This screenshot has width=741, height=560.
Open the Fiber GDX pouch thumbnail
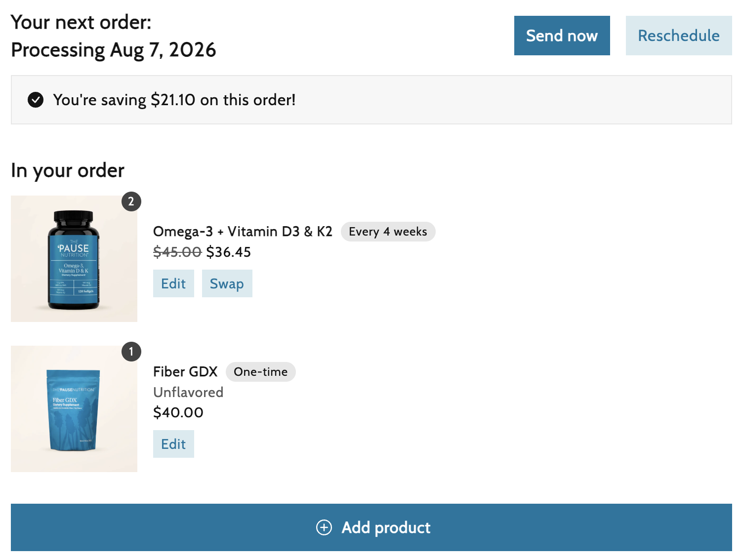point(74,409)
